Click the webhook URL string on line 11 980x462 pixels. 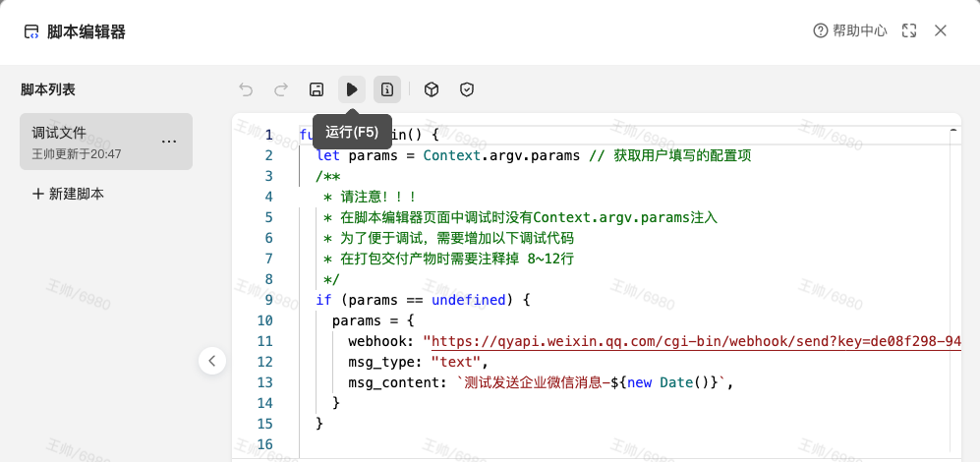tap(688, 341)
